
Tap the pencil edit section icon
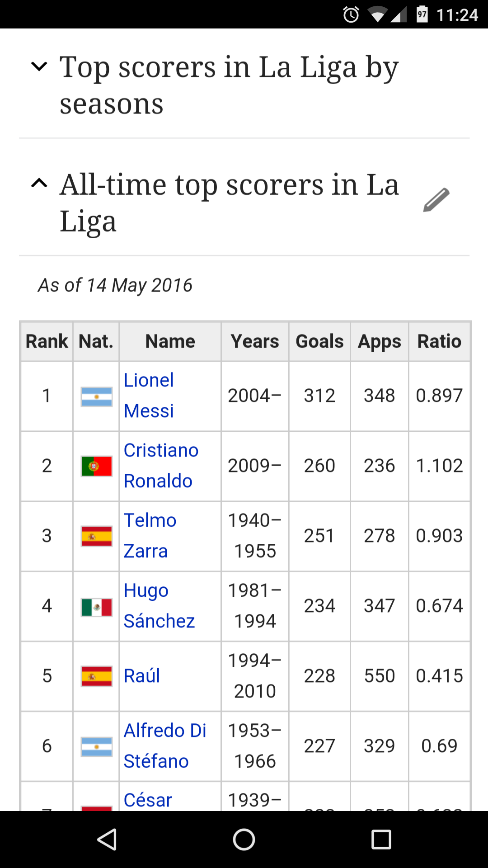(436, 200)
